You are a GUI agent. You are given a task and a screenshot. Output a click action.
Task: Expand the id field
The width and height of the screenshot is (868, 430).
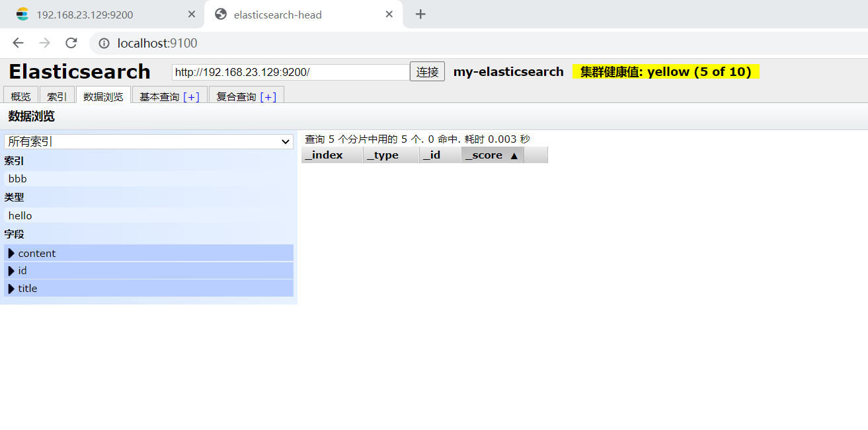pyautogui.click(x=149, y=271)
